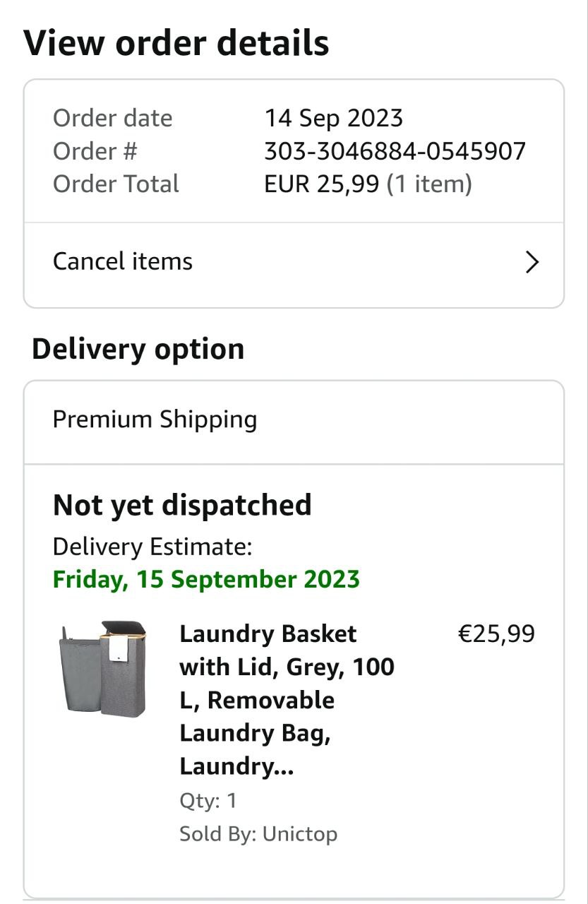Open the Cancel items chevron arrow
Screen dimensions: 588x904
click(532, 262)
